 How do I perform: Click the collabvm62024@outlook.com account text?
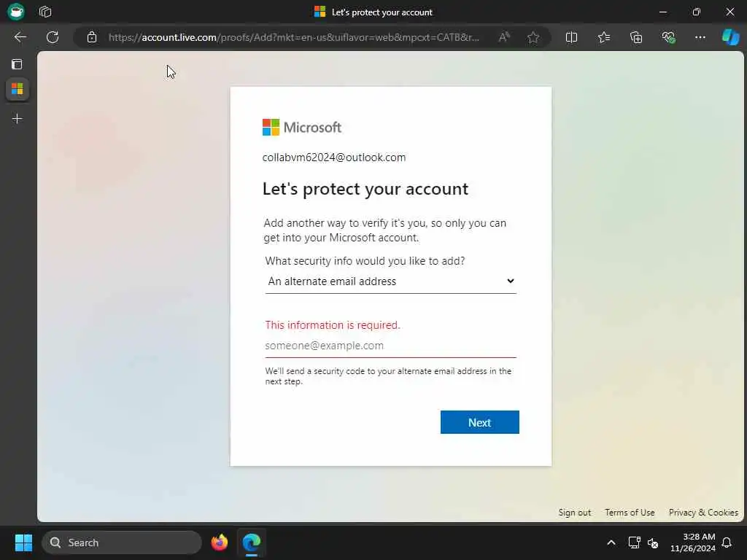click(x=334, y=157)
